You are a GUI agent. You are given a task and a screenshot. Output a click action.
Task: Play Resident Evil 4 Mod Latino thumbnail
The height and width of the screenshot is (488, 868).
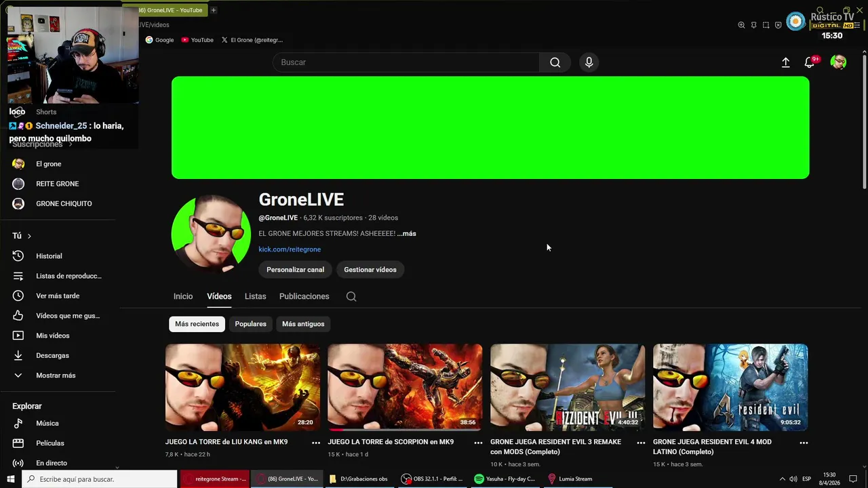pyautogui.click(x=730, y=387)
